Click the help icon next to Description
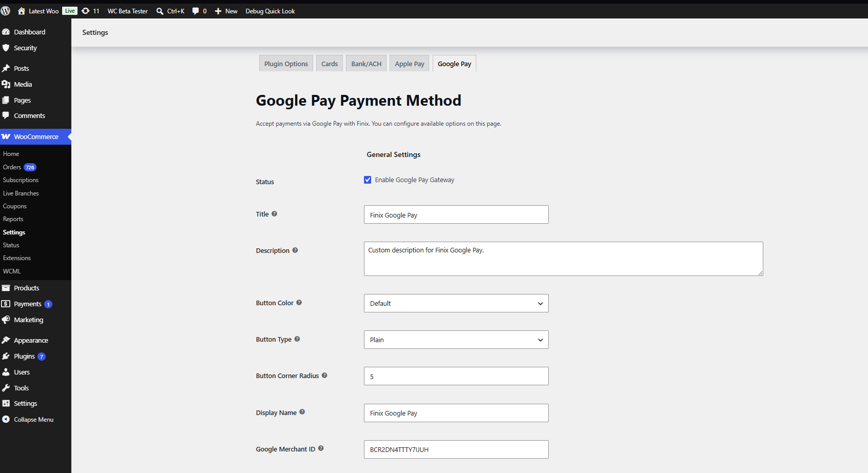This screenshot has height=473, width=868. [295, 250]
